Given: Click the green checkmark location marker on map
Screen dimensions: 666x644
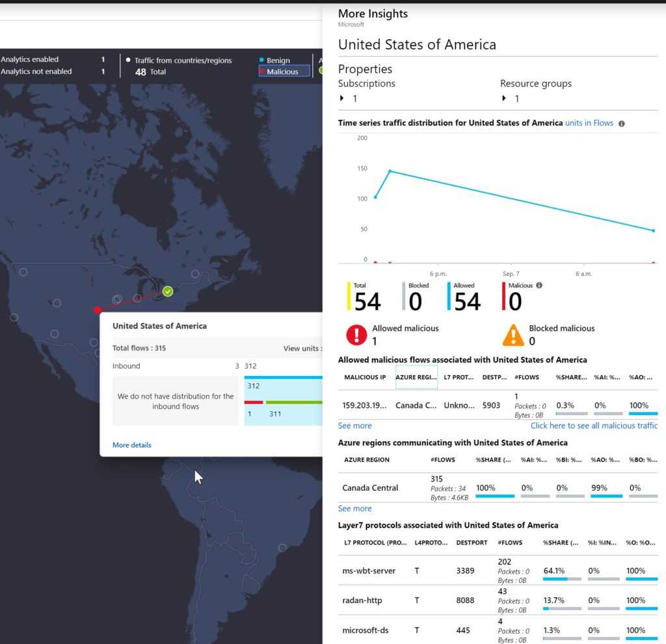Looking at the screenshot, I should (168, 291).
